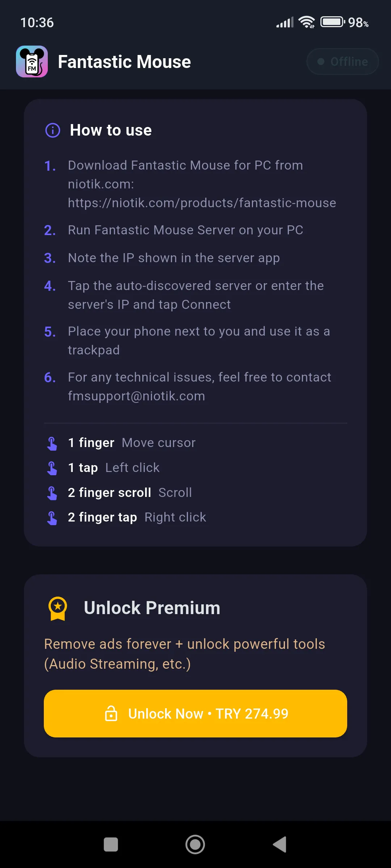This screenshot has height=868, width=391.
Task: Tap step 2 Run Fantastic Mouse Server
Action: pyautogui.click(x=185, y=230)
